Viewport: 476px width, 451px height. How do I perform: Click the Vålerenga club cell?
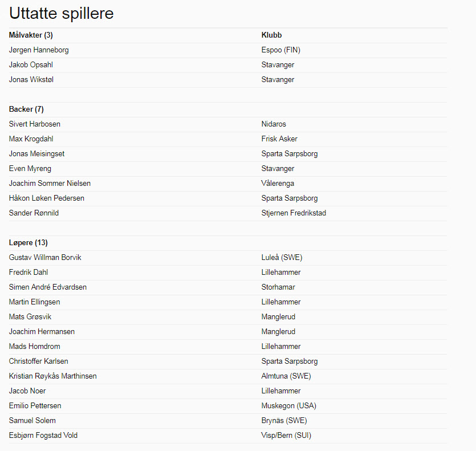(x=278, y=184)
